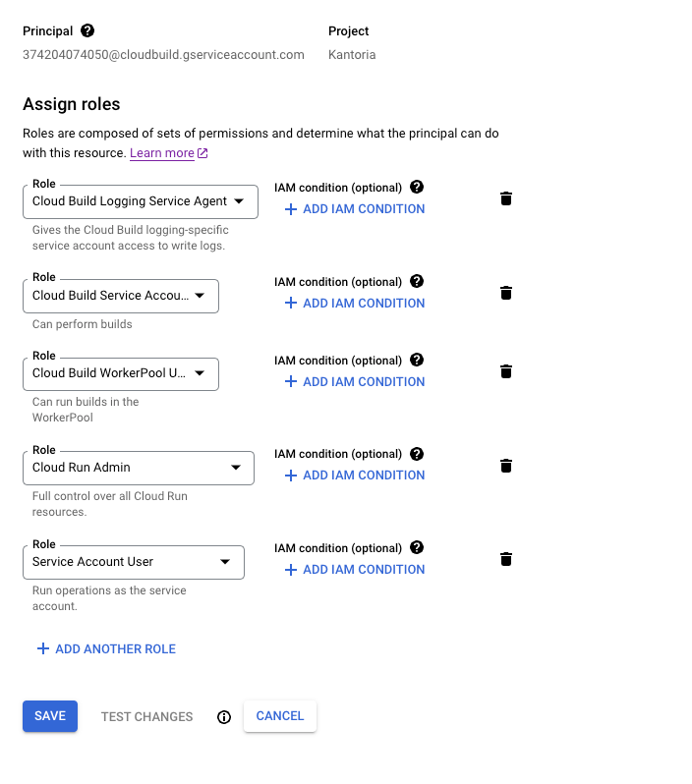Click the help icon next to Principal
692x784 pixels.
(87, 31)
